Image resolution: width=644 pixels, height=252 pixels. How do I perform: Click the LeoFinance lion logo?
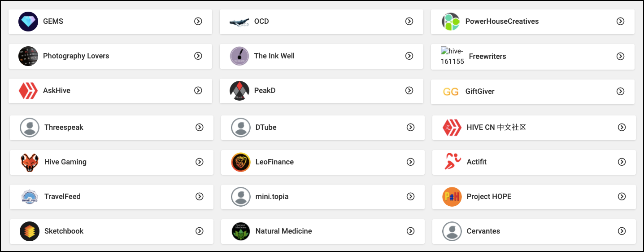pos(241,162)
